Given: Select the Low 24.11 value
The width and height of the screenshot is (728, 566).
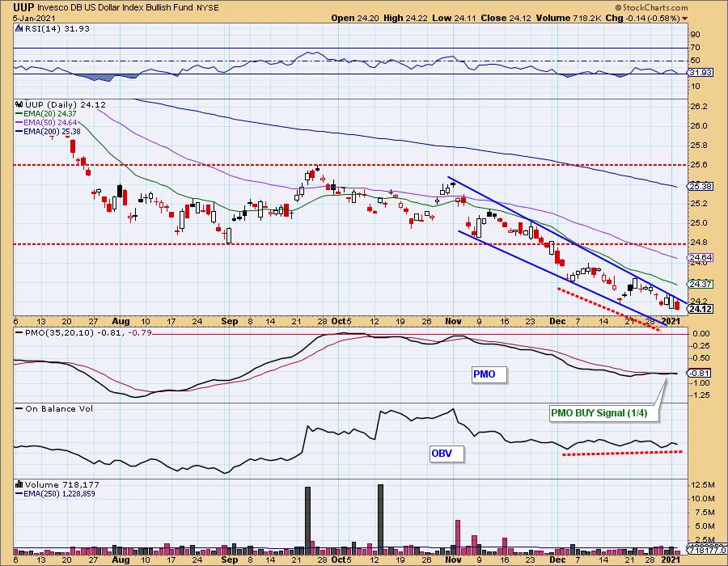Looking at the screenshot, I should (x=453, y=18).
